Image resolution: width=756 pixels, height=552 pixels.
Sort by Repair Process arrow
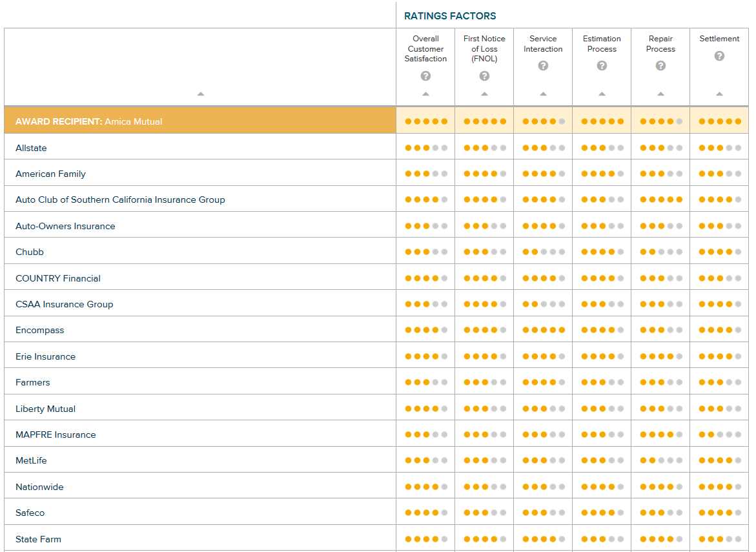pyautogui.click(x=660, y=94)
